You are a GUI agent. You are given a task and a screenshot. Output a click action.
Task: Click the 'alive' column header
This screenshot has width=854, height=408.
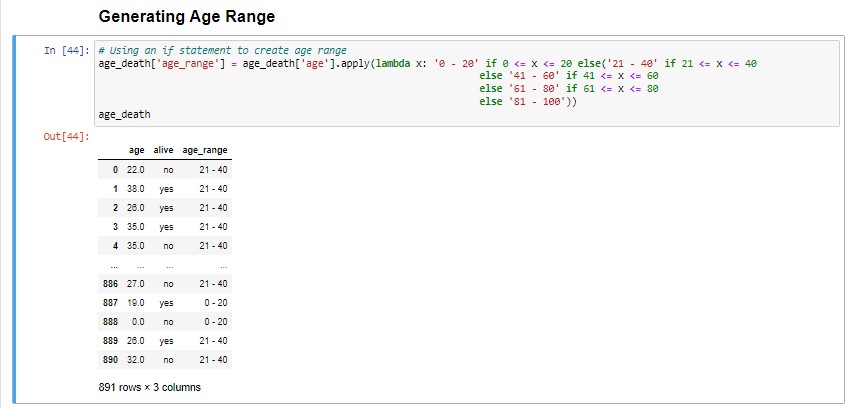[x=163, y=150]
